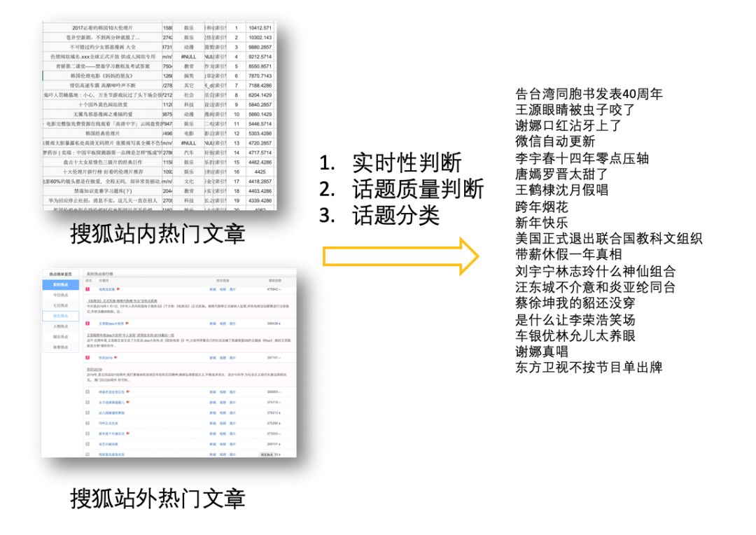The image size is (756, 535).
Task: Select topic 蔡徐坤我的貂还没穿
Action: coord(575,303)
